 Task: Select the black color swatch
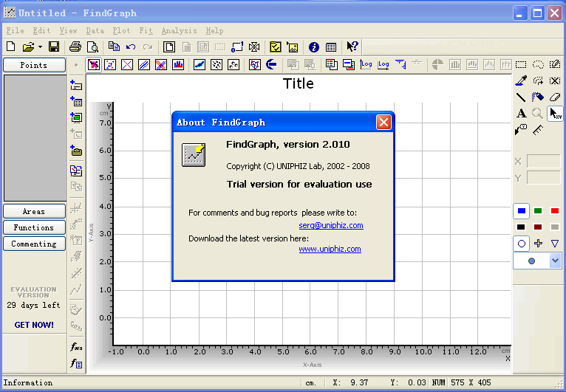[521, 227]
